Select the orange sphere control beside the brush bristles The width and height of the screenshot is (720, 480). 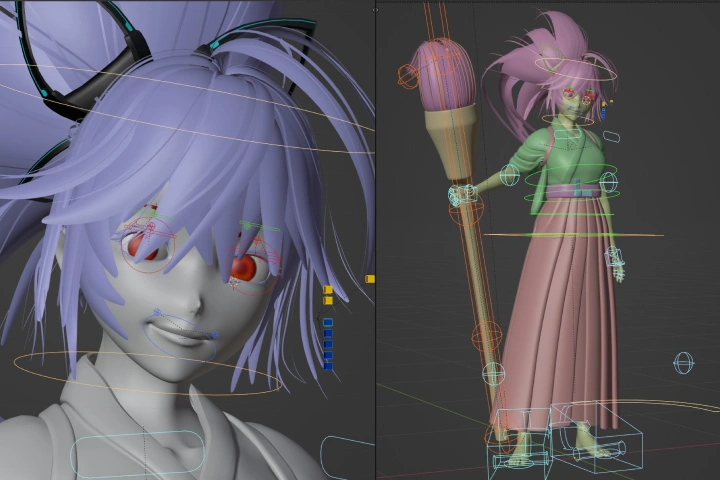pos(408,76)
